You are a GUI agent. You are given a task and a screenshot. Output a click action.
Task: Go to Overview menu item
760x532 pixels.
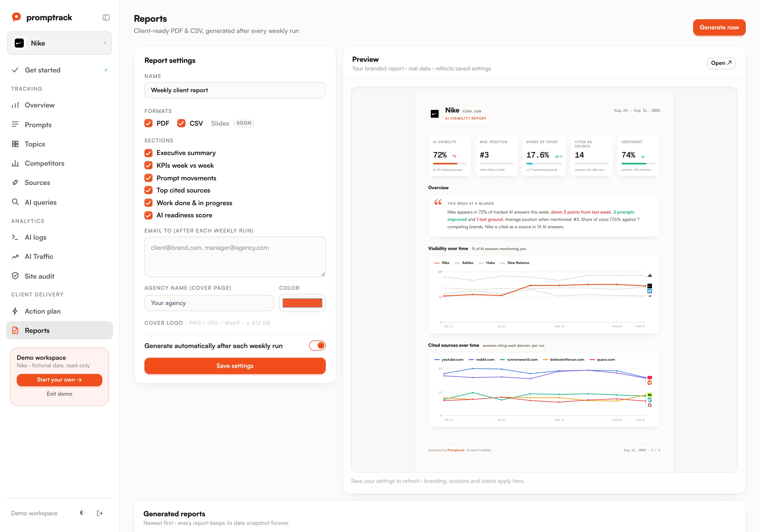coord(60,105)
